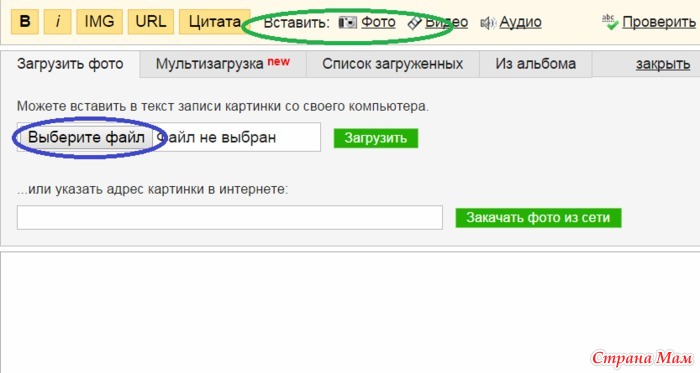Focus the image URL address field
700x373 pixels.
(x=230, y=218)
